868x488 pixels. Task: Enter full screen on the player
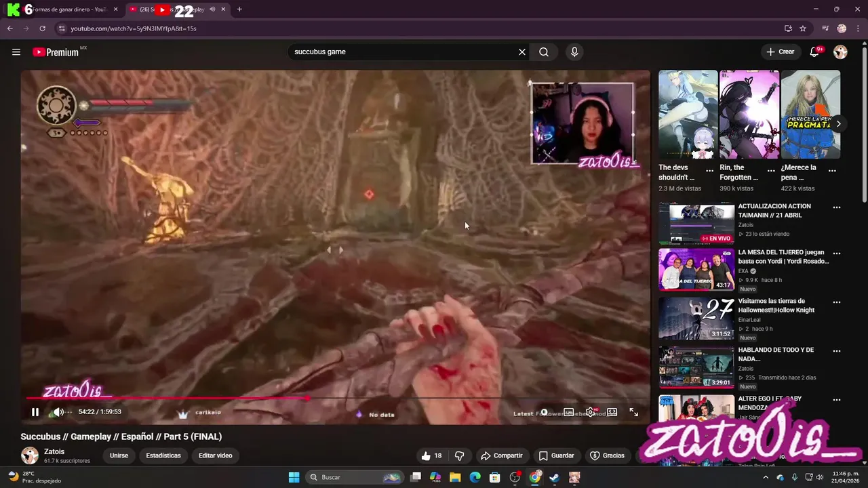tap(633, 412)
